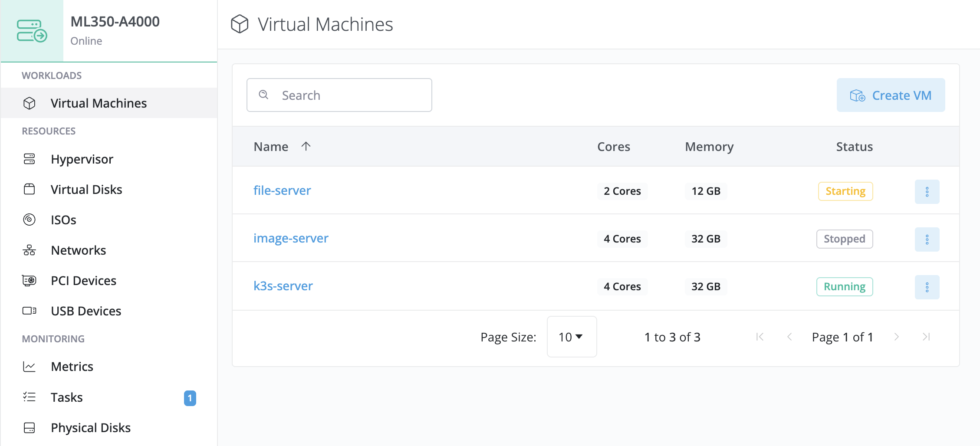Open actions menu for image-server
Image resolution: width=980 pixels, height=446 pixels.
(x=927, y=239)
